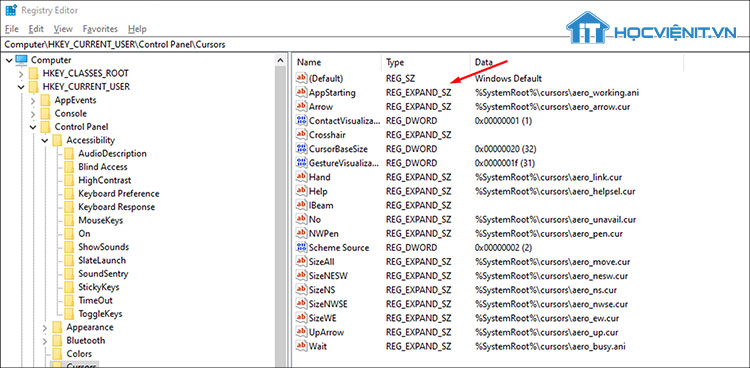750x368 pixels.
Task: Open the Help menu
Action: (x=137, y=29)
